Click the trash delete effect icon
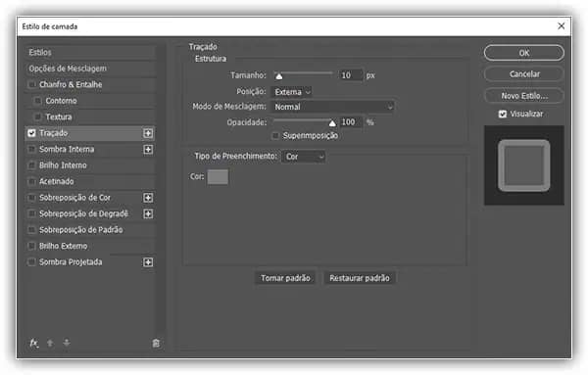Viewport: 588px width, 375px height. [156, 343]
